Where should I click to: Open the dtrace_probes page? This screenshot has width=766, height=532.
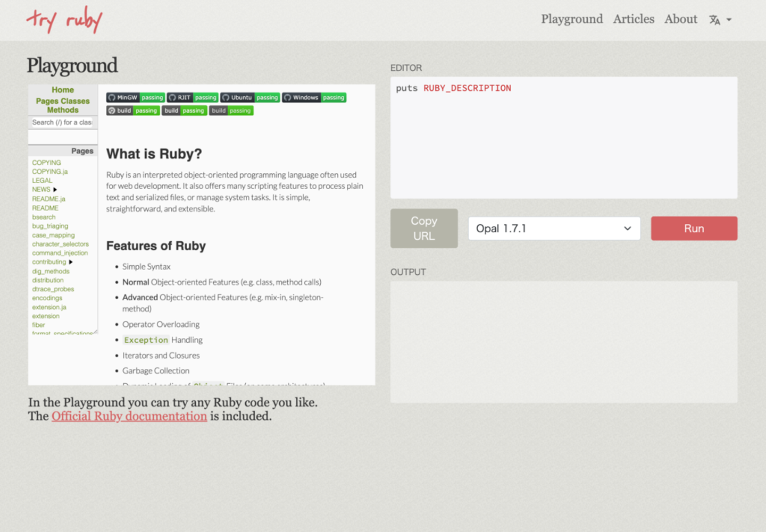(53, 289)
